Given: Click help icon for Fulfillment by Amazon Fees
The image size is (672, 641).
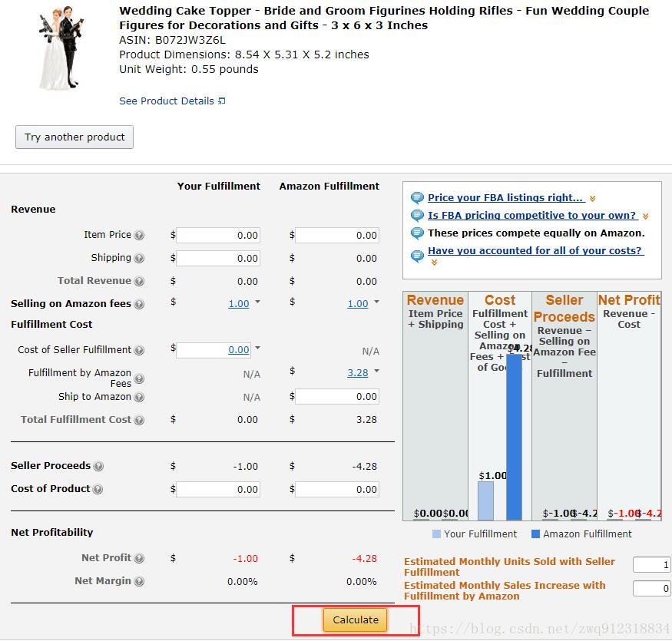Looking at the screenshot, I should 139,378.
